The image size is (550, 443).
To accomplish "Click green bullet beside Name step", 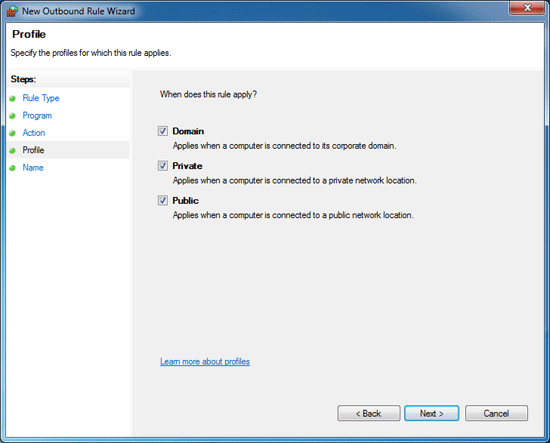I will click(x=13, y=168).
